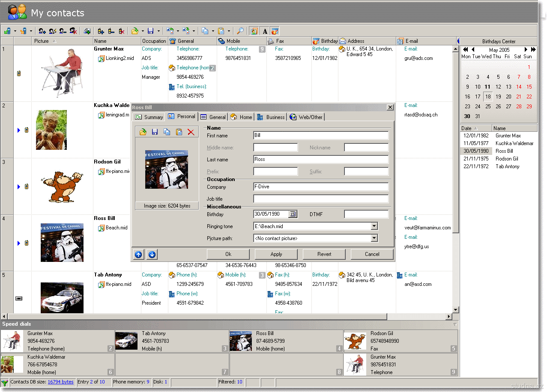
Task: Open the Birthday date picker calendar button
Action: (293, 214)
